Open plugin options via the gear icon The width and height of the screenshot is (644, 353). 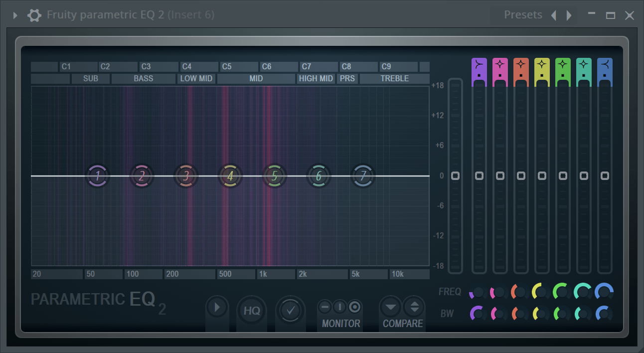pos(34,15)
